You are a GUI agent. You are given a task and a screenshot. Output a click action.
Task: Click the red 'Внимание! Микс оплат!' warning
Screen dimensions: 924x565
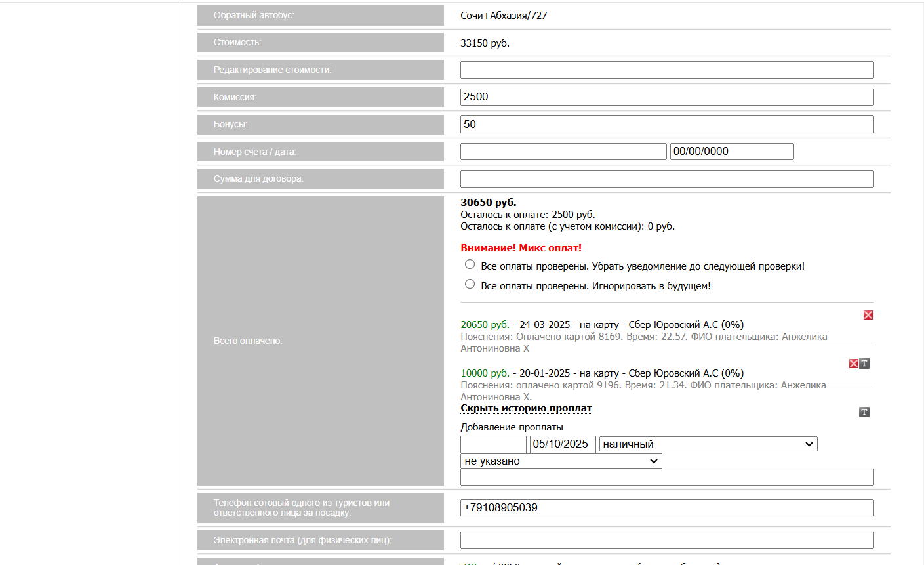(521, 248)
